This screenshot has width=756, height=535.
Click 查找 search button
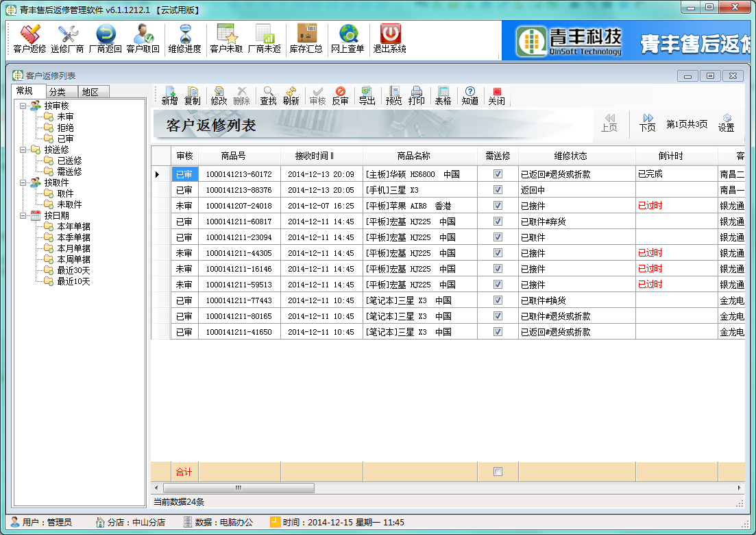[268, 95]
